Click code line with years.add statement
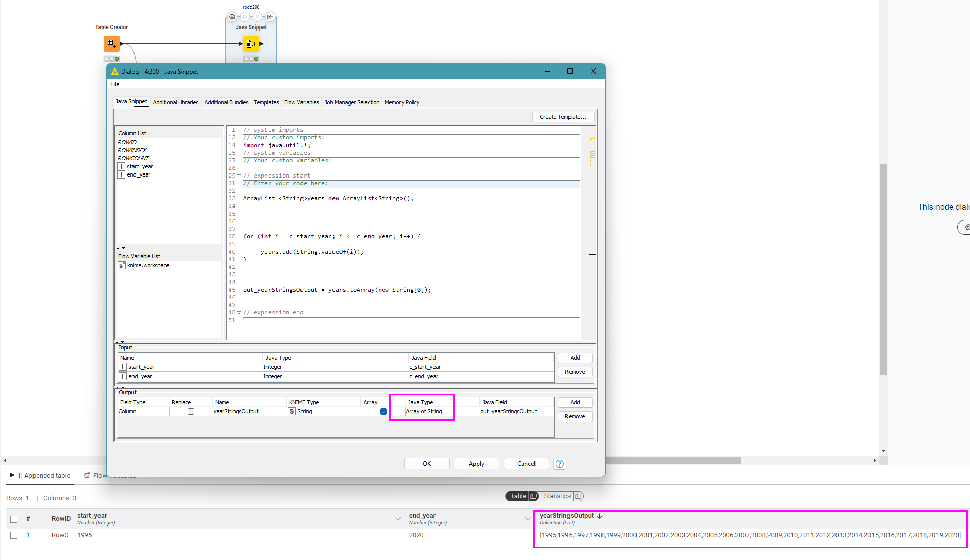This screenshot has width=970, height=560. click(312, 252)
